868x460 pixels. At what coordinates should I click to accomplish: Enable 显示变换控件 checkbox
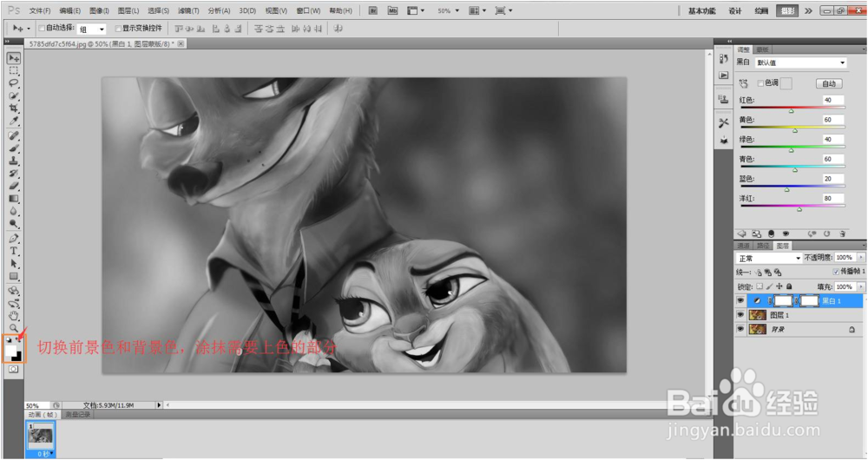pos(118,29)
